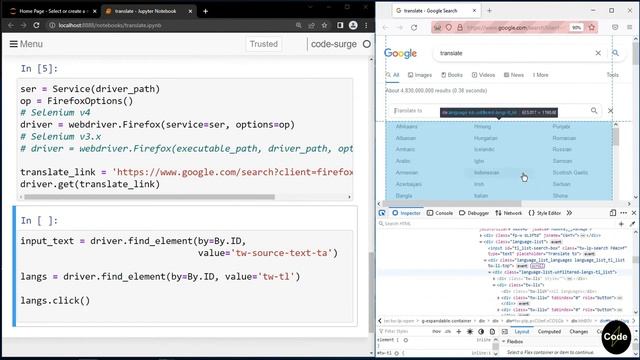Click the create new node plus icon

[x=621, y=224]
